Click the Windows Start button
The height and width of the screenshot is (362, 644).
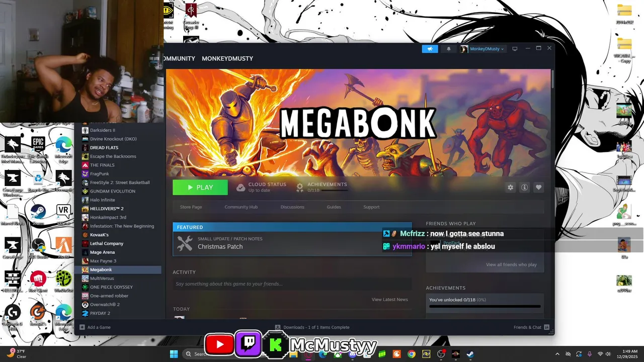tap(174, 354)
